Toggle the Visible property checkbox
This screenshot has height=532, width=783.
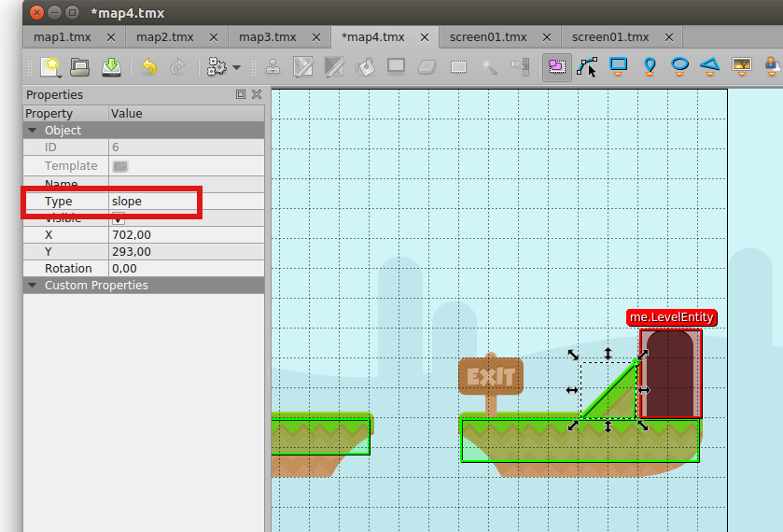[119, 218]
